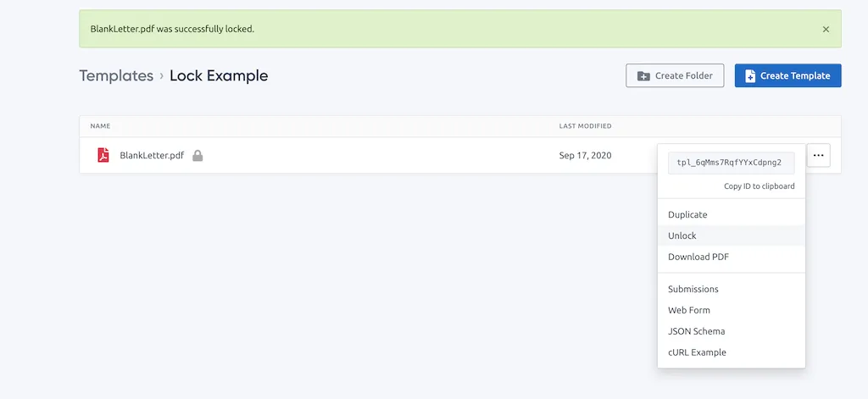The width and height of the screenshot is (868, 399).
Task: Select Web Form menu entry
Action: (x=689, y=310)
